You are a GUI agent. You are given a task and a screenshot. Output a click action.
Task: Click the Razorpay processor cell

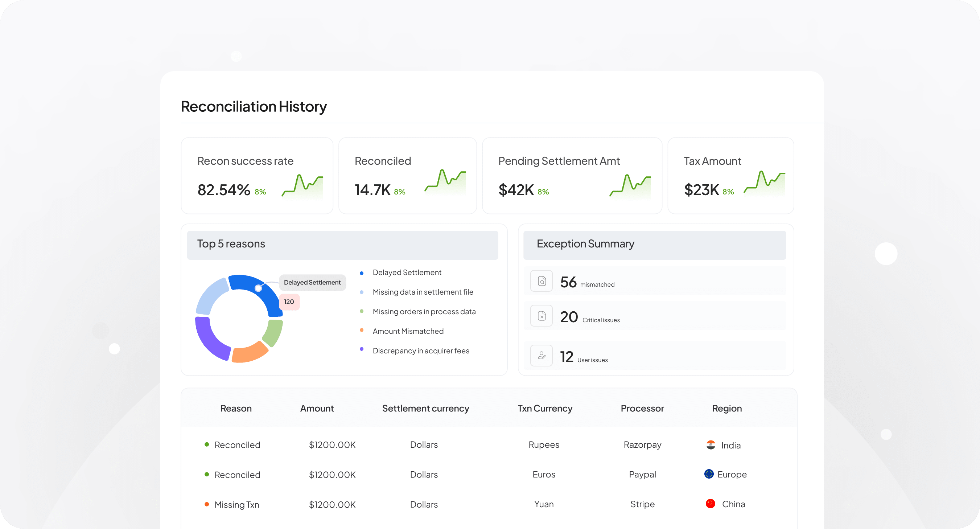coord(642,445)
